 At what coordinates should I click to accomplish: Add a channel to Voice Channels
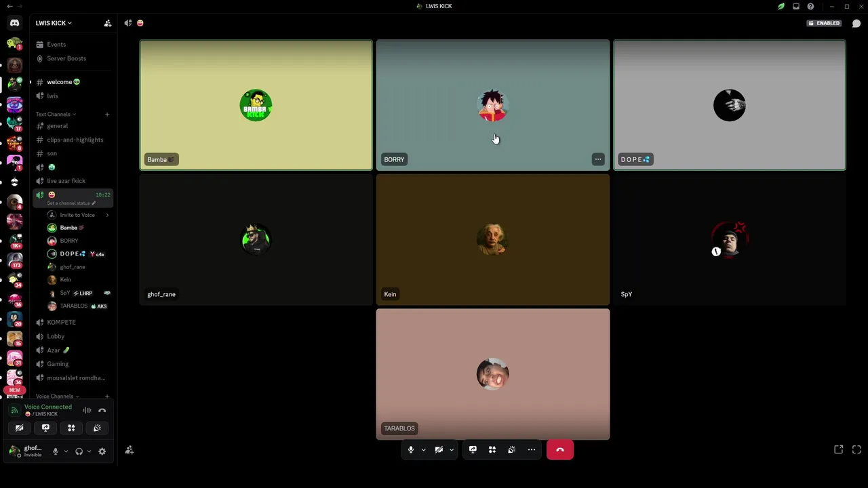pyautogui.click(x=107, y=396)
